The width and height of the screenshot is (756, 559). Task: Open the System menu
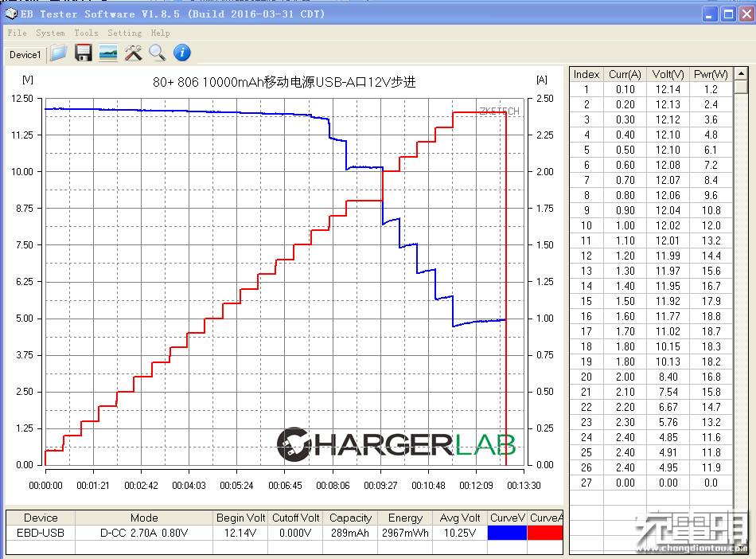click(x=50, y=33)
